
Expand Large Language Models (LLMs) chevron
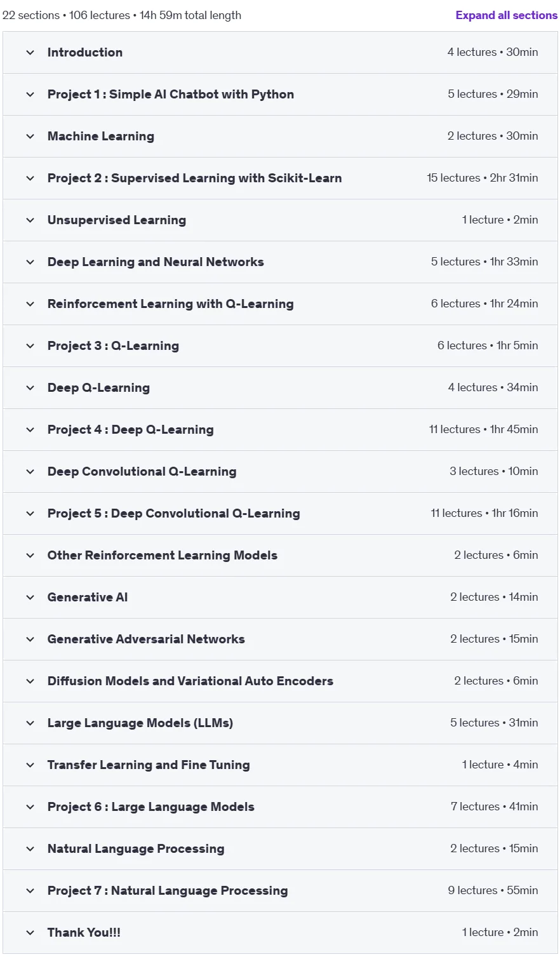[x=30, y=723]
